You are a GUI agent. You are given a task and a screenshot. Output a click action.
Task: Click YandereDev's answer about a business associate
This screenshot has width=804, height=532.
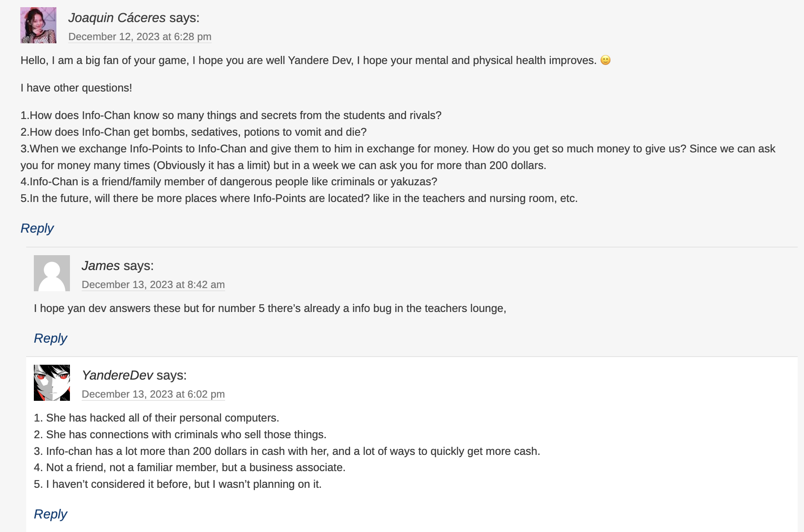tap(189, 468)
